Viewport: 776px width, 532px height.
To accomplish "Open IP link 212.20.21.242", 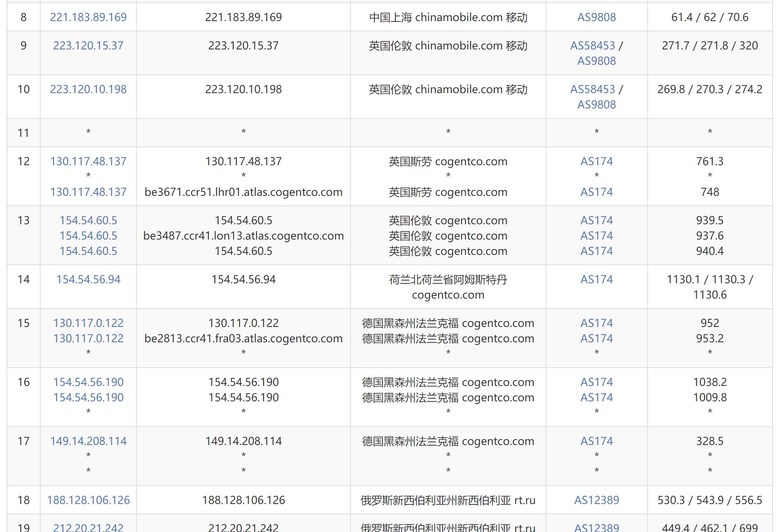I will (x=88, y=527).
